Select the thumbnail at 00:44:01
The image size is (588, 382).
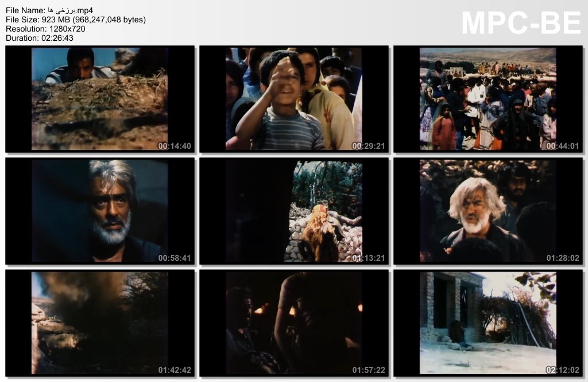pos(488,99)
